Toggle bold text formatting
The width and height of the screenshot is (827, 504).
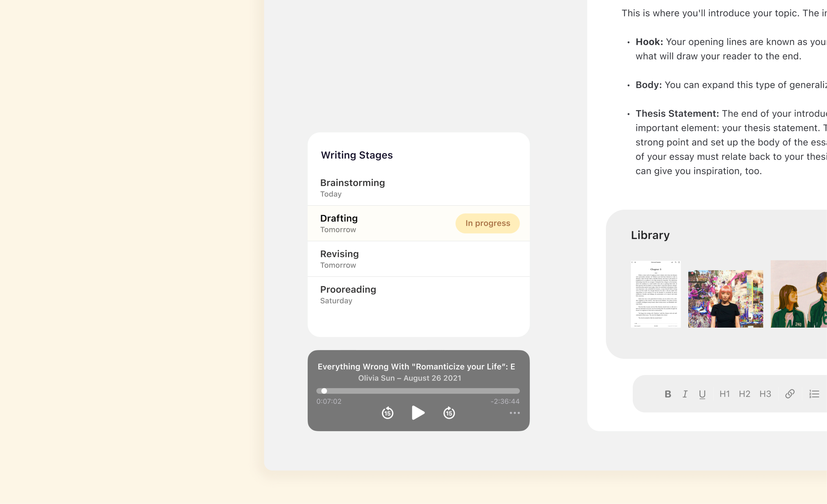click(668, 394)
